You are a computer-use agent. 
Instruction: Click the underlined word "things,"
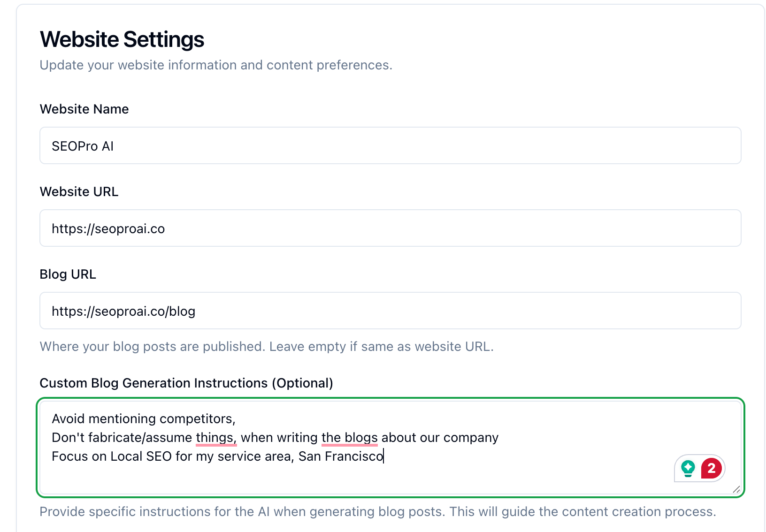(x=215, y=438)
